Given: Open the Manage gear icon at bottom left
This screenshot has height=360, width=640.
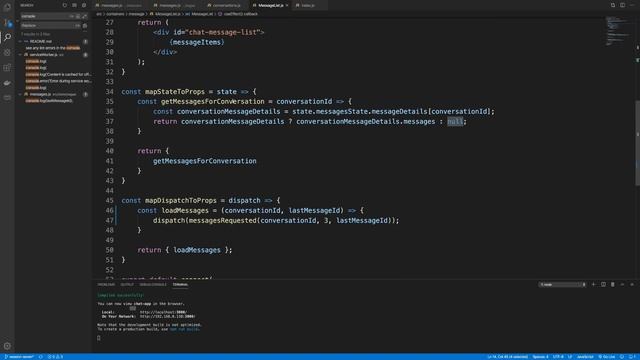Looking at the screenshot, I should [7, 346].
